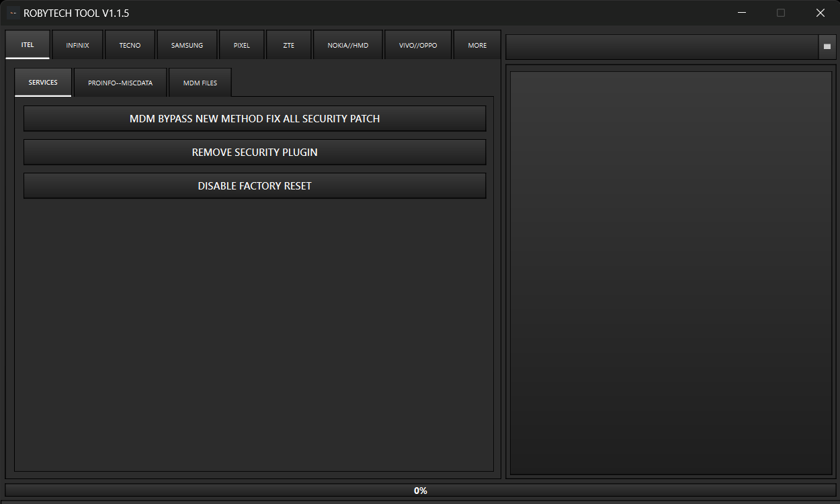Click the Remove Security Plugin button
This screenshot has width=840, height=504.
pyautogui.click(x=255, y=152)
